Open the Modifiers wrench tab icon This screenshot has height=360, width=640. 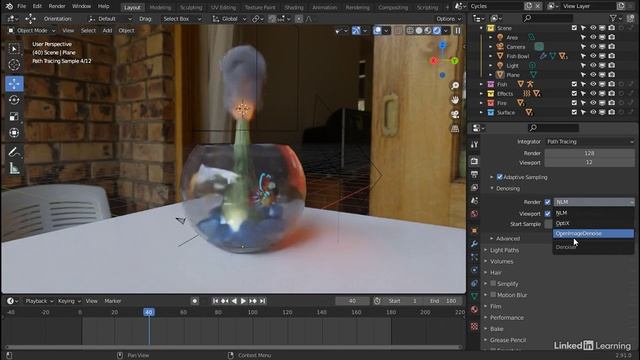[x=474, y=244]
